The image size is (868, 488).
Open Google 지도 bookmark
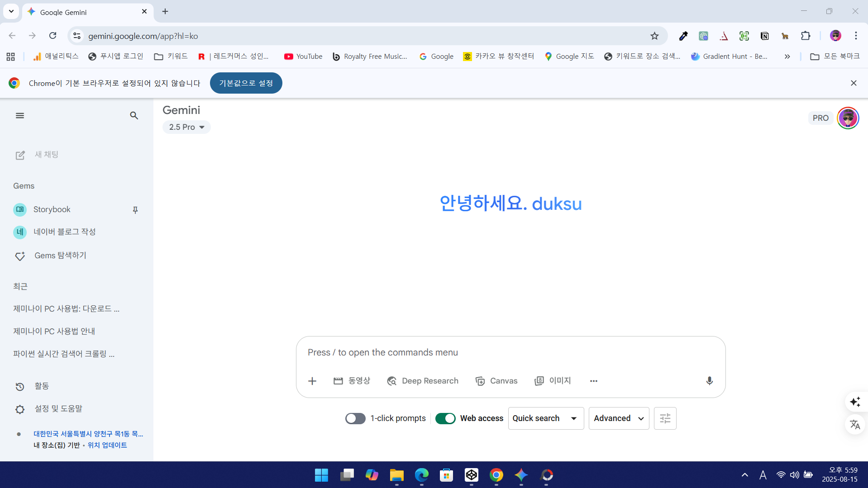pyautogui.click(x=569, y=57)
